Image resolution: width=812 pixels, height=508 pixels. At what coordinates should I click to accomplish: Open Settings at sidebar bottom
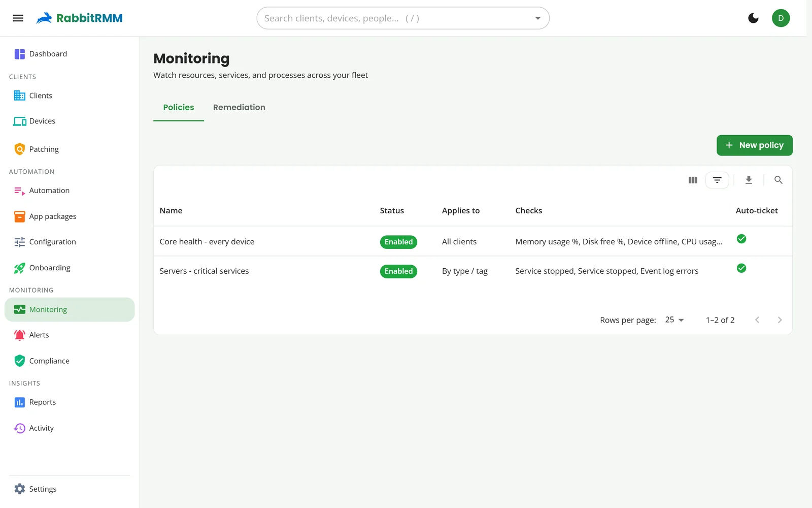pyautogui.click(x=70, y=489)
